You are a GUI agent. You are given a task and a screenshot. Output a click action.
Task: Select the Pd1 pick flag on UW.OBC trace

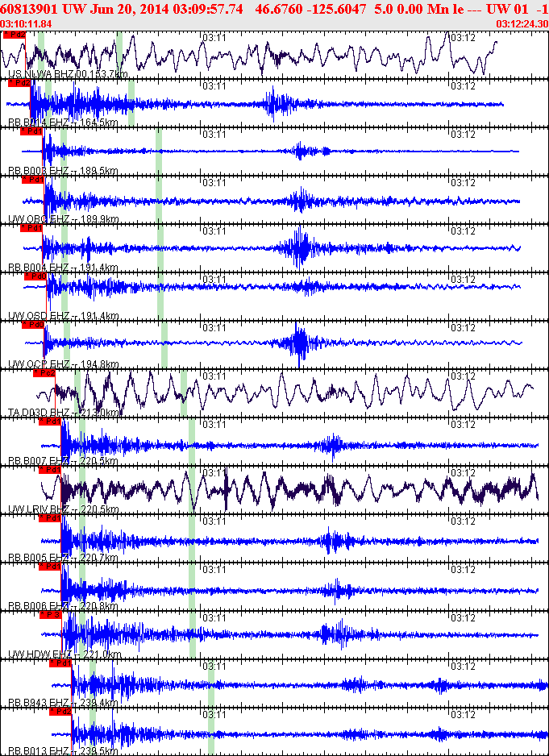point(33,180)
